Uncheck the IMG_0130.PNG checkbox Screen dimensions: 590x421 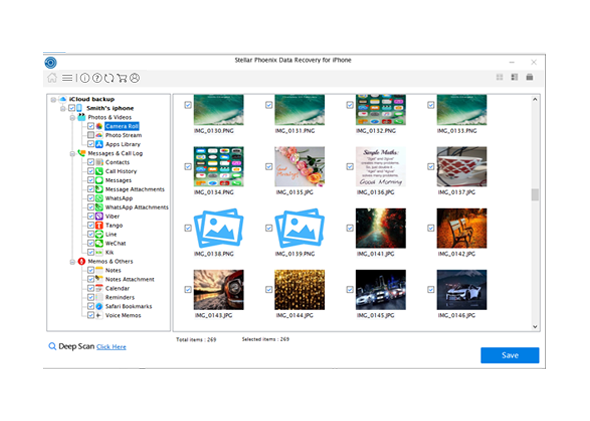pos(188,105)
